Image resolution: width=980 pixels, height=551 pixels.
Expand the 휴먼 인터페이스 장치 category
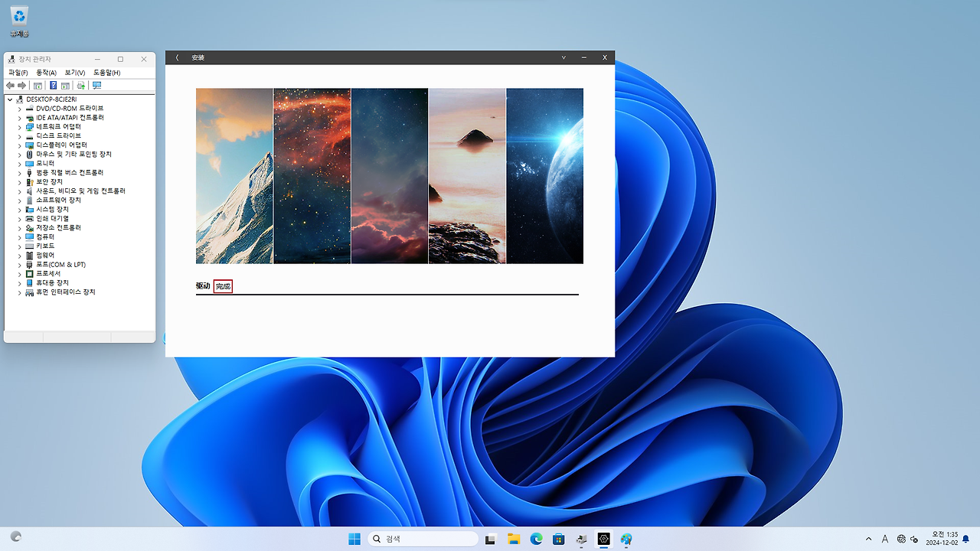[x=20, y=292]
